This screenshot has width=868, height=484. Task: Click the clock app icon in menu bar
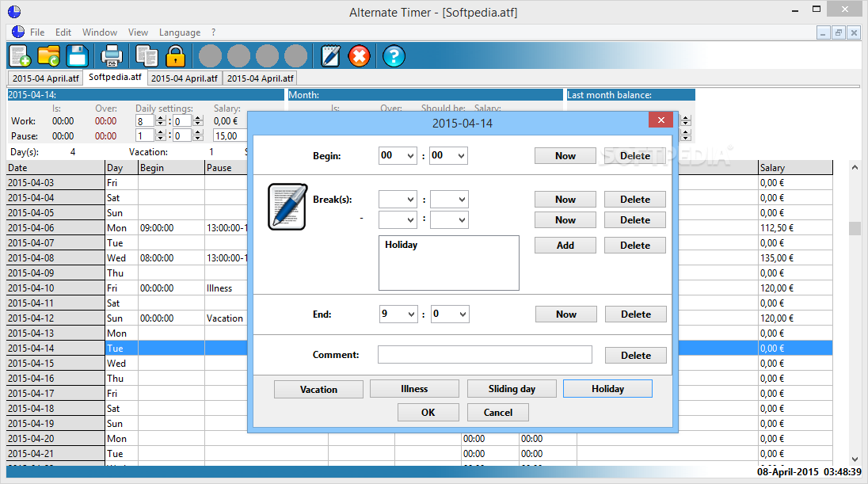pyautogui.click(x=18, y=32)
